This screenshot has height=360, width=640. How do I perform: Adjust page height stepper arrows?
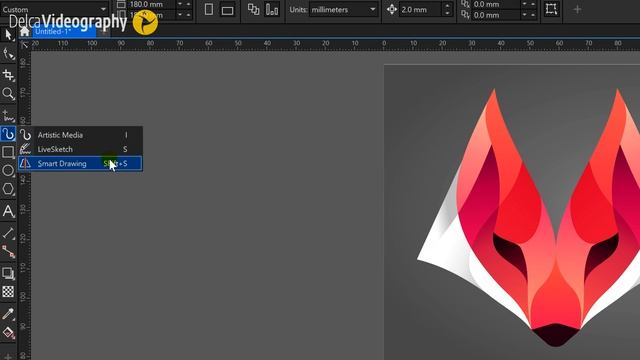184,15
